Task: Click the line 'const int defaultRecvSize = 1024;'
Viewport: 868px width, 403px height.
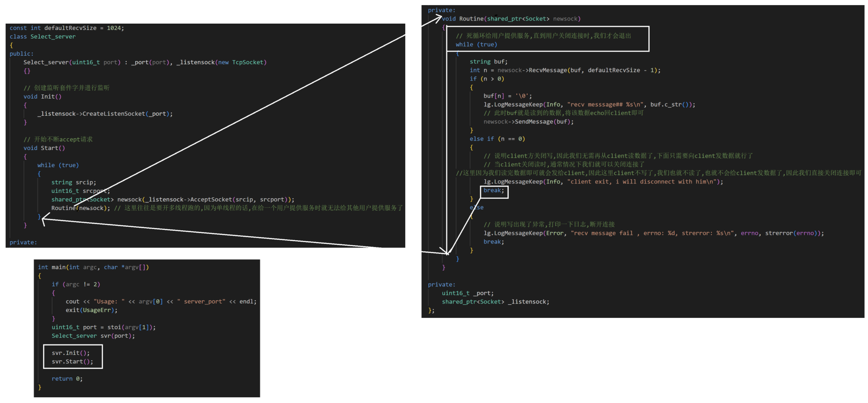Action: 67,28
